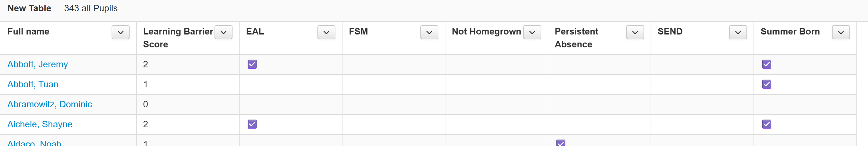Expand the Persistent Absence column menu
The width and height of the screenshot is (868, 146).
point(635,33)
